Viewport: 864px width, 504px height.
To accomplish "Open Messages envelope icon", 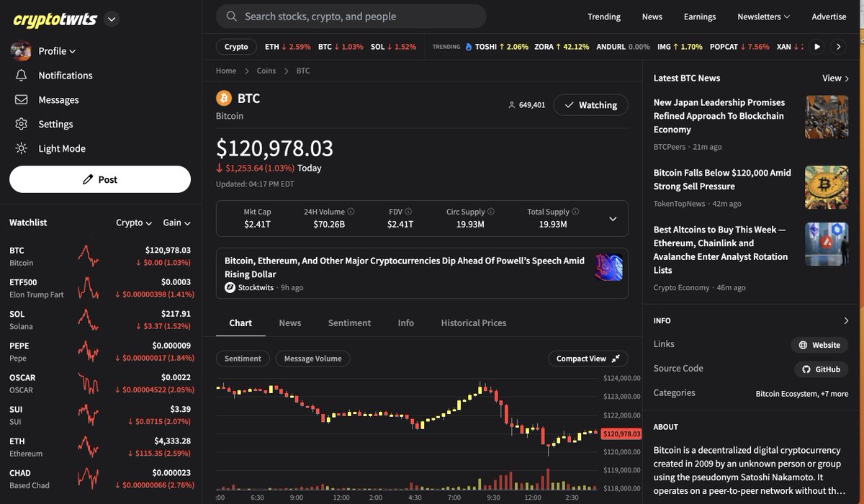I will tap(22, 99).
